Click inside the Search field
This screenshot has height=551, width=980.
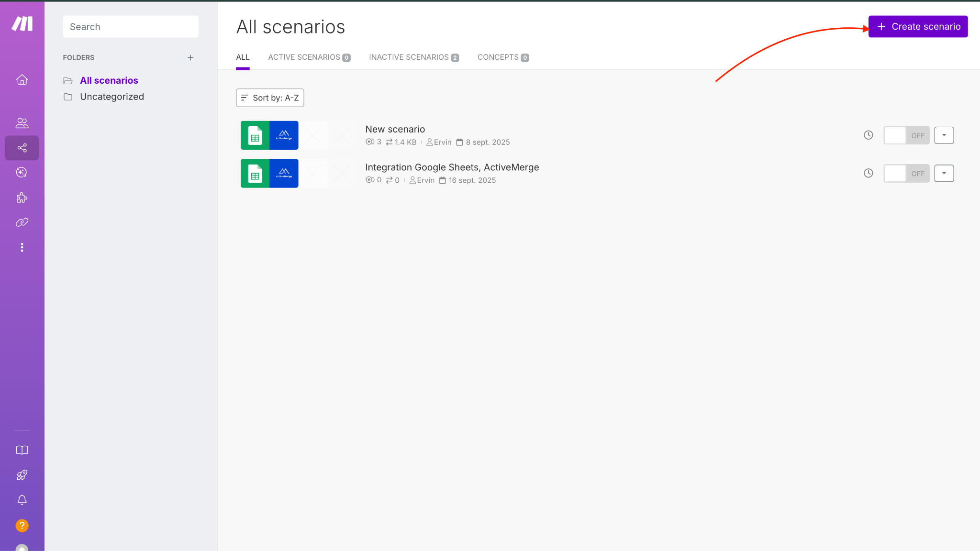coord(130,26)
